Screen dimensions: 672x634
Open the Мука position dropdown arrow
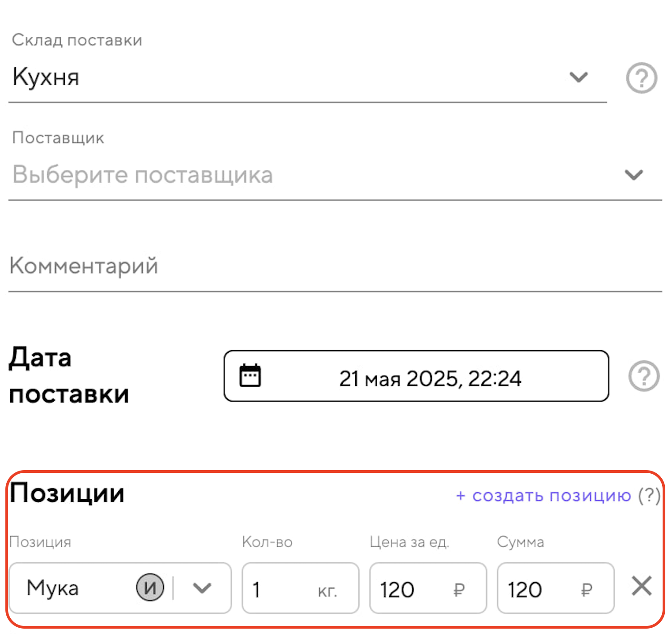coord(202,588)
